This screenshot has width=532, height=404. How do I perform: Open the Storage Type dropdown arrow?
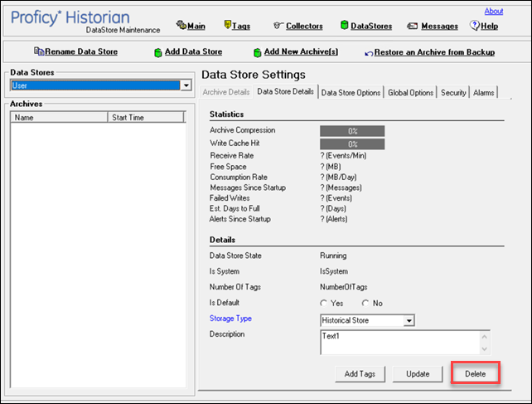coord(409,320)
